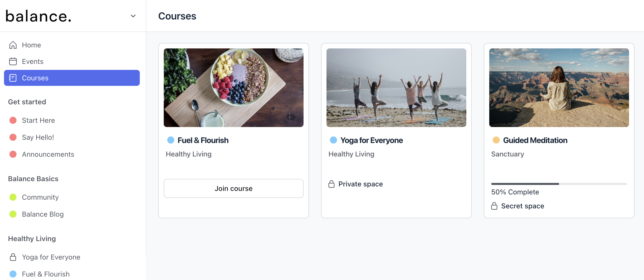Select Say Hello! in the sidebar
This screenshot has height=280, width=644.
(x=37, y=137)
